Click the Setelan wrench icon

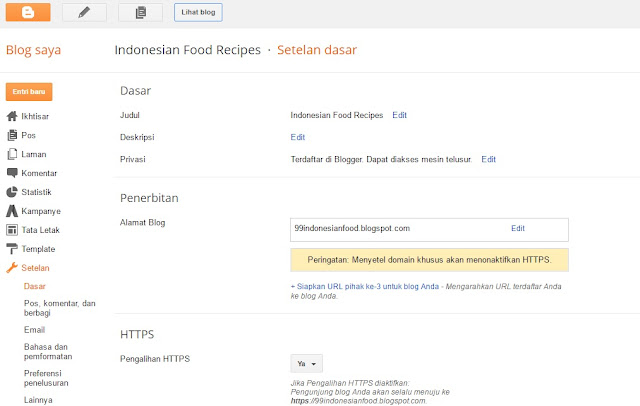(12, 268)
